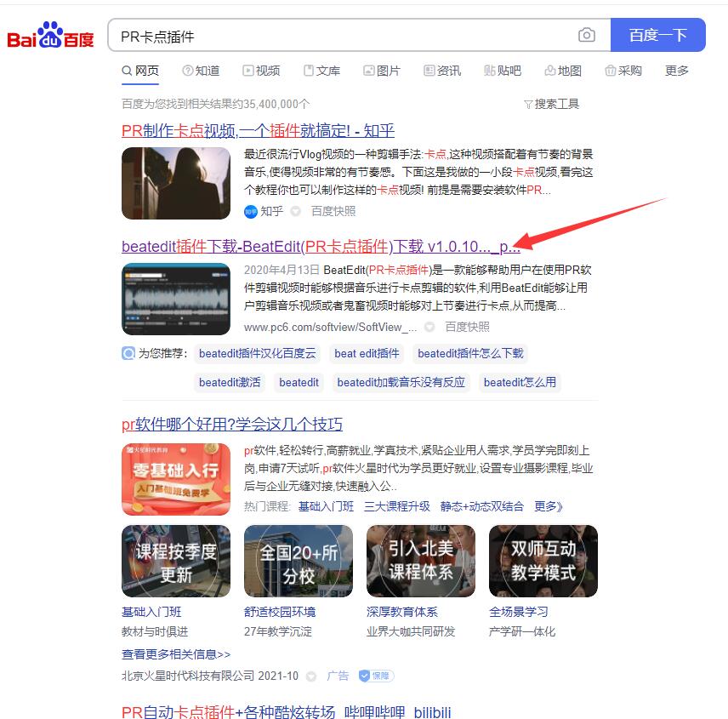Click the 保障 shield badge
The image size is (728, 719).
(377, 676)
